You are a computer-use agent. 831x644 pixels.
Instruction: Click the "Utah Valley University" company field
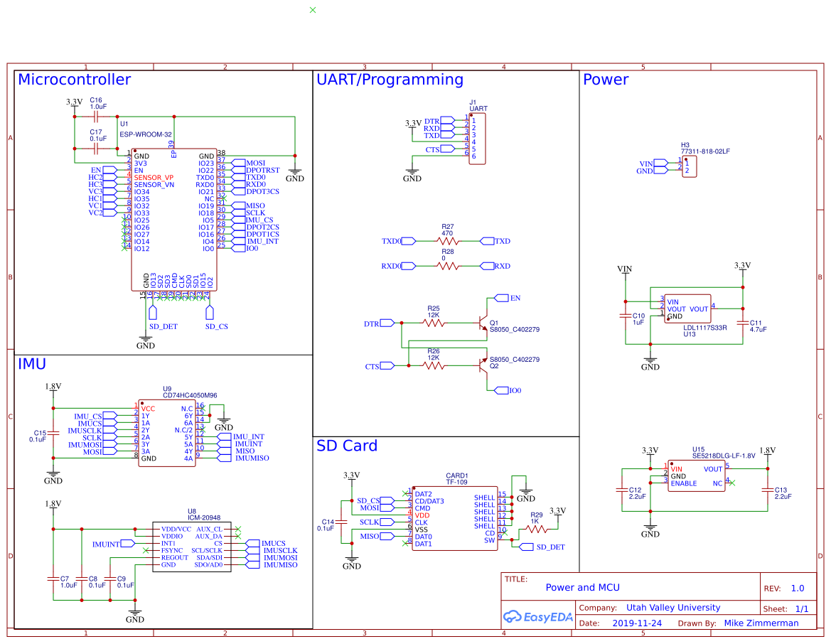coord(672,608)
